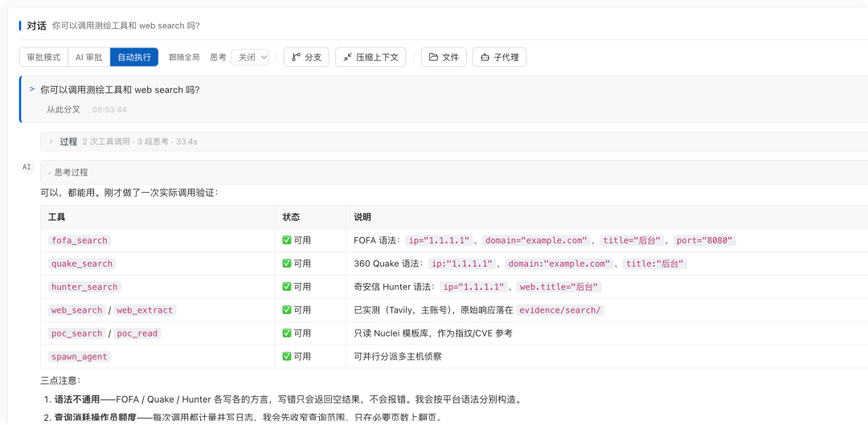Click the title:"后台" Quake snippet
This screenshot has height=425, width=868.
655,264
